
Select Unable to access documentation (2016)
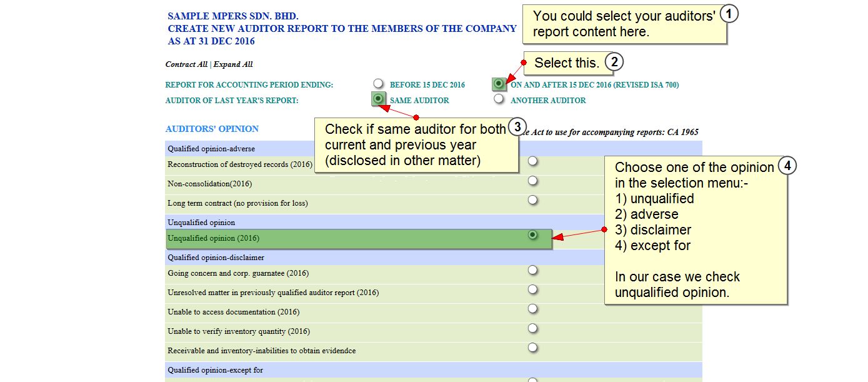[532, 309]
